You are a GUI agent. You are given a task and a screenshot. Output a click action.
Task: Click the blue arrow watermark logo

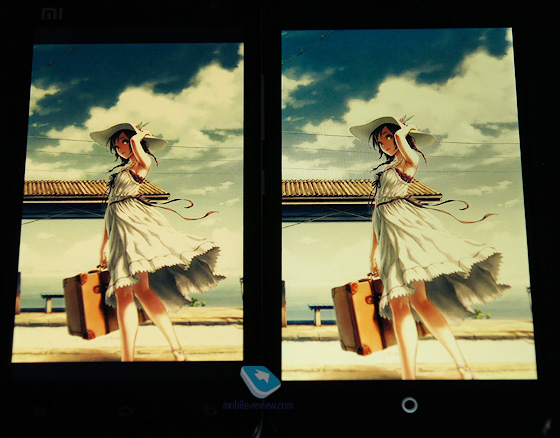[x=260, y=382]
